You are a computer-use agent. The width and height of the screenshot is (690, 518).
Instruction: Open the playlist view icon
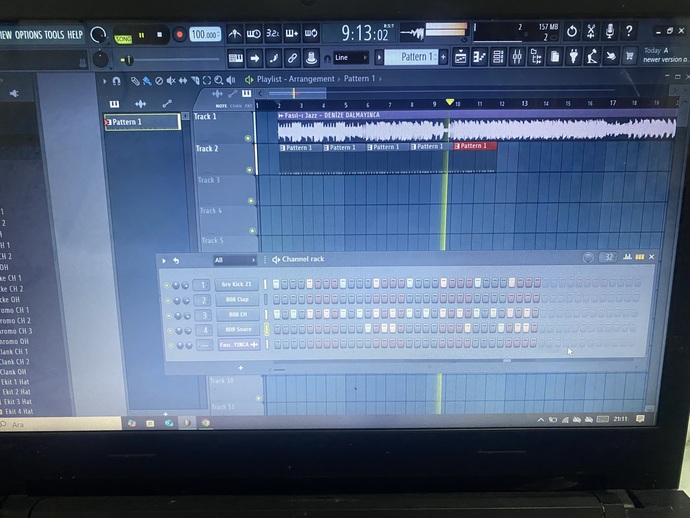coord(460,57)
